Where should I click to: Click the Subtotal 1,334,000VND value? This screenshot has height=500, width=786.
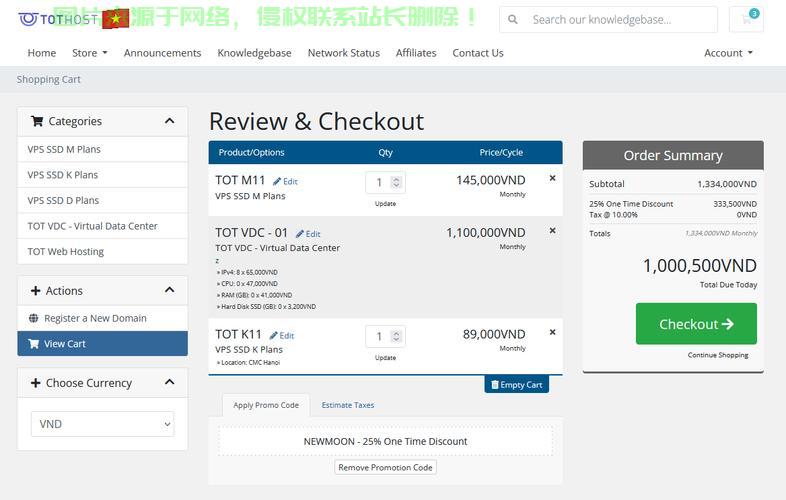[727, 184]
